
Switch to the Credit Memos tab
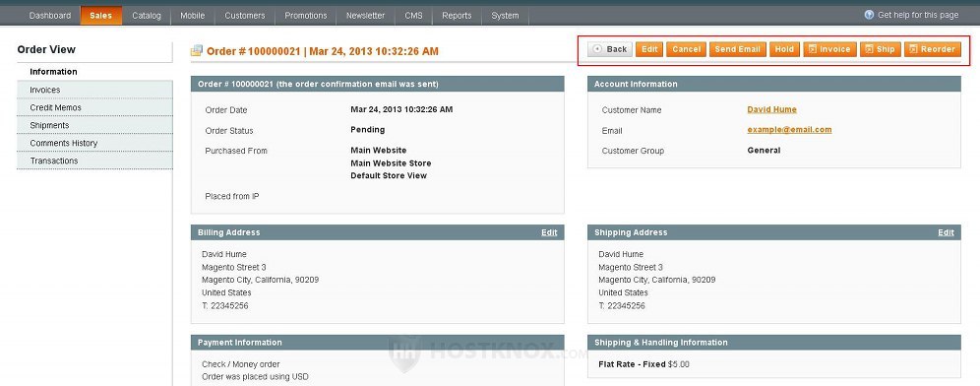(x=94, y=107)
